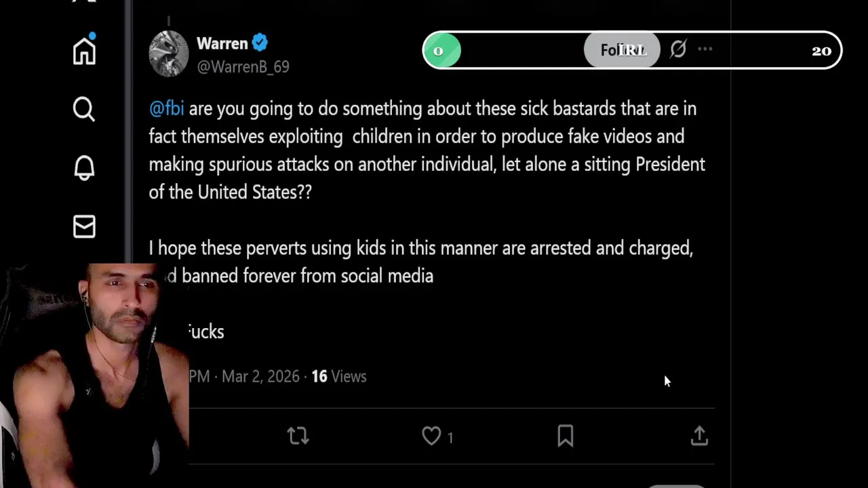Follow the Warren account
Screen dimensions: 868x488
621,50
